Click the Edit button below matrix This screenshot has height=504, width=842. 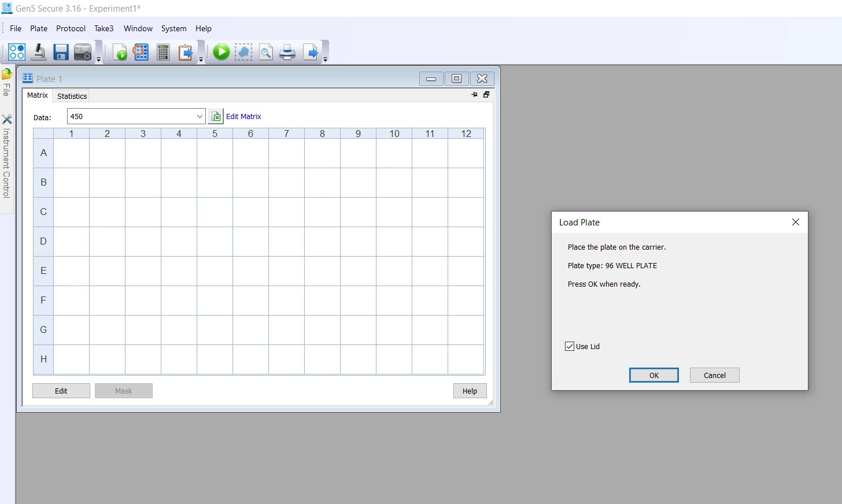(x=61, y=391)
